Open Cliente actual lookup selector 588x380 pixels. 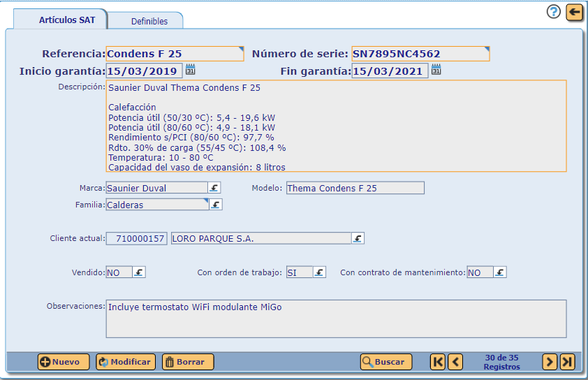(x=358, y=238)
